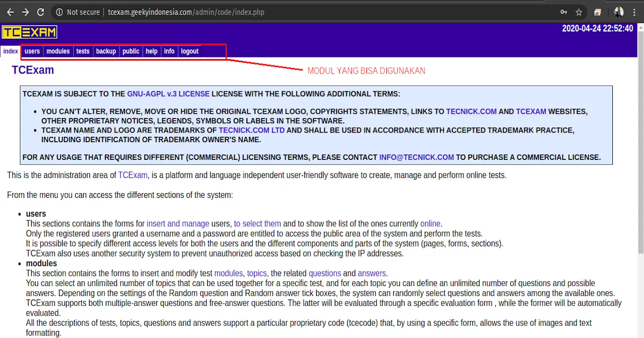The image size is (644, 338).
Task: Open the backup menu
Action: [x=106, y=52]
